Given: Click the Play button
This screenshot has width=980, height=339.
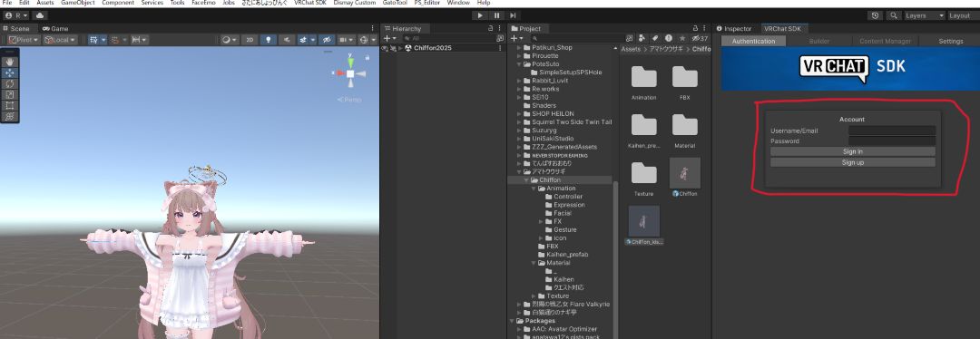Looking at the screenshot, I should click(x=480, y=15).
